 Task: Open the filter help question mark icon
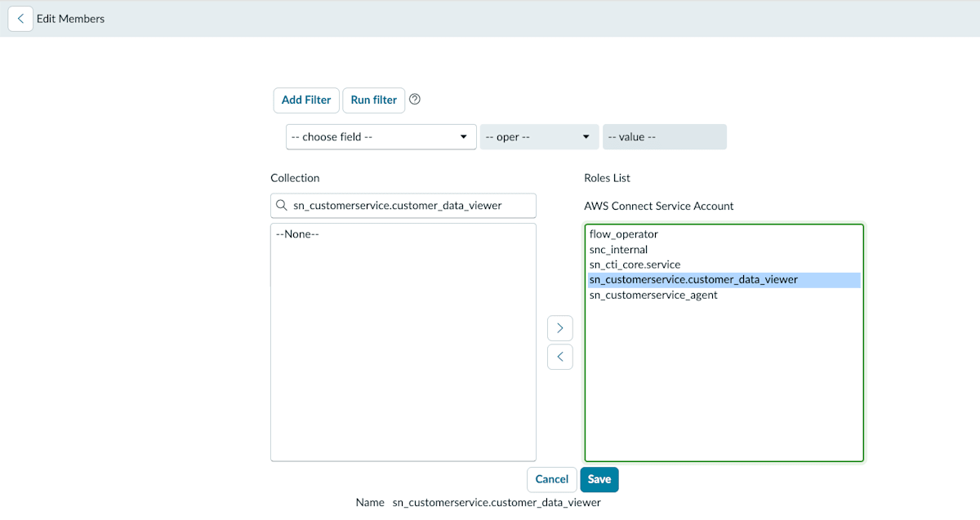[x=415, y=100]
